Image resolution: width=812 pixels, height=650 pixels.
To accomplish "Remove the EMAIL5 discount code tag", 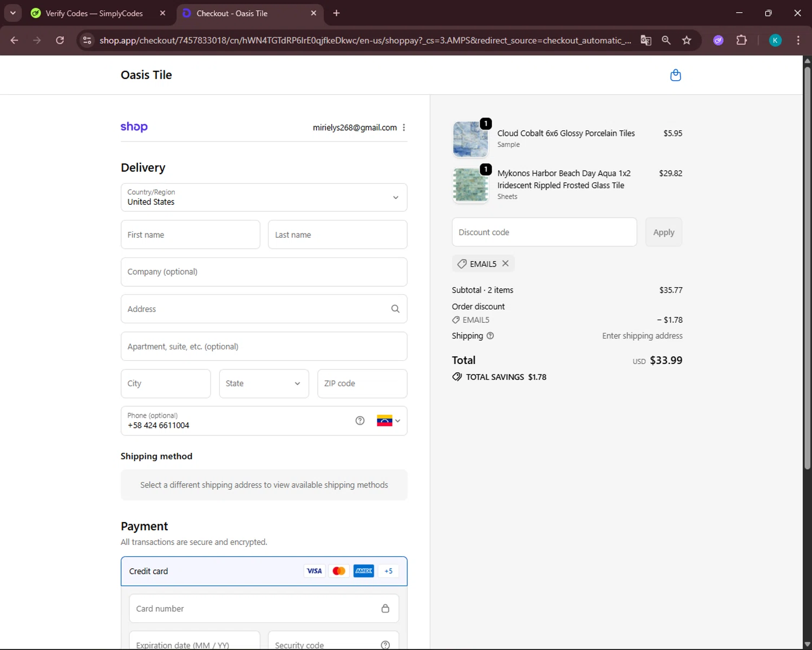I will (x=505, y=263).
